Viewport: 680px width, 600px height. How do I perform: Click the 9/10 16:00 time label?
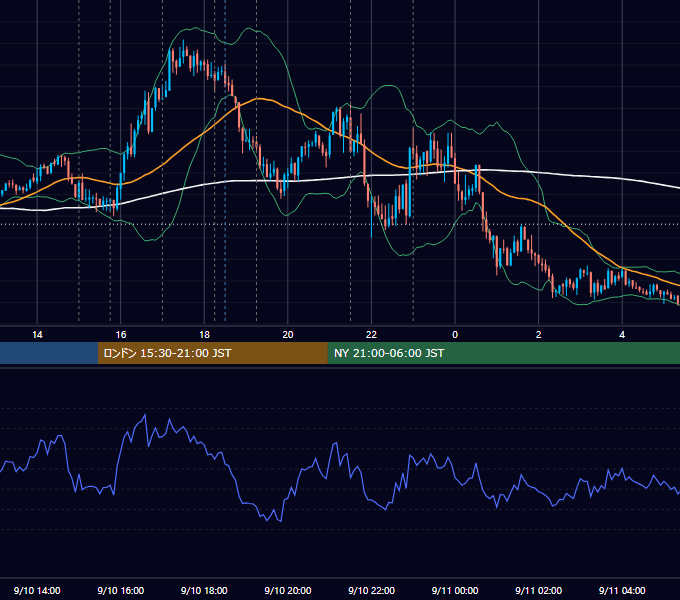pyautogui.click(x=121, y=590)
